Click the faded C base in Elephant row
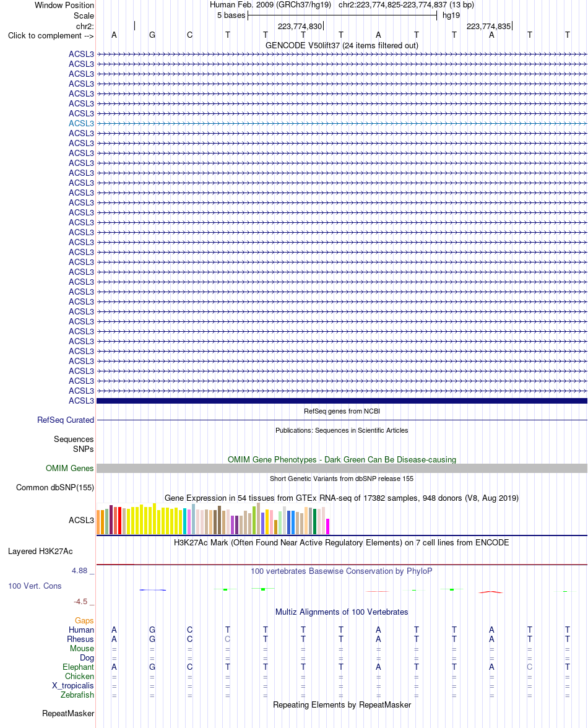The height and width of the screenshot is (728, 588). tap(530, 667)
